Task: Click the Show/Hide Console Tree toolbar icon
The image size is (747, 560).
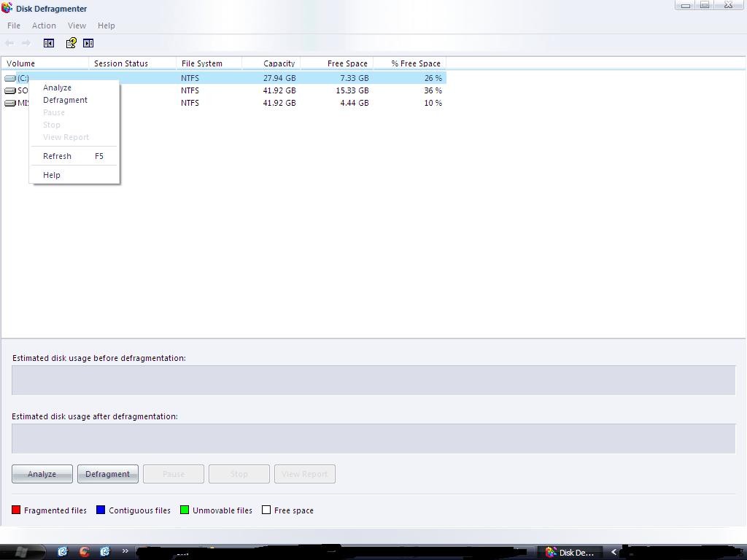Action: (x=49, y=43)
